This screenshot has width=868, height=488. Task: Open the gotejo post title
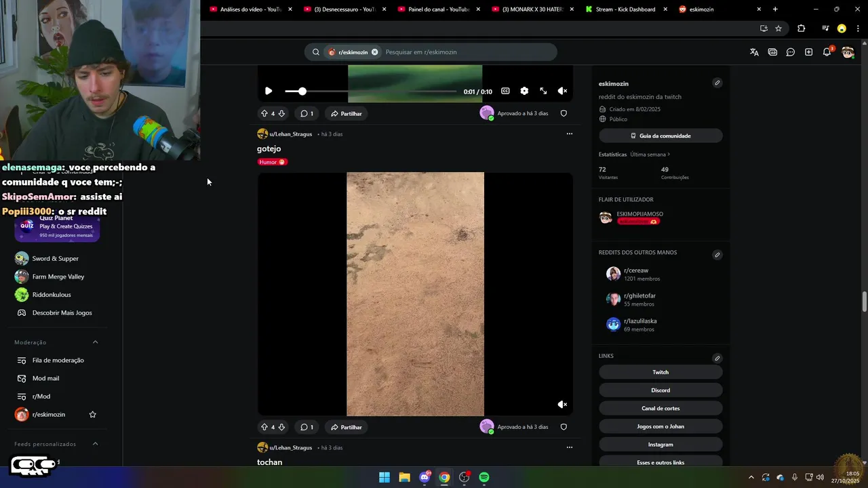(269, 148)
